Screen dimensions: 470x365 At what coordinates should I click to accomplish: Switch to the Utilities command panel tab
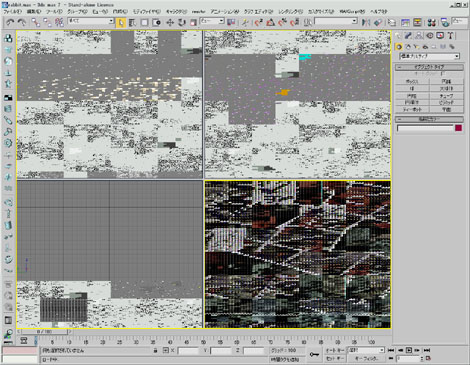coord(451,36)
